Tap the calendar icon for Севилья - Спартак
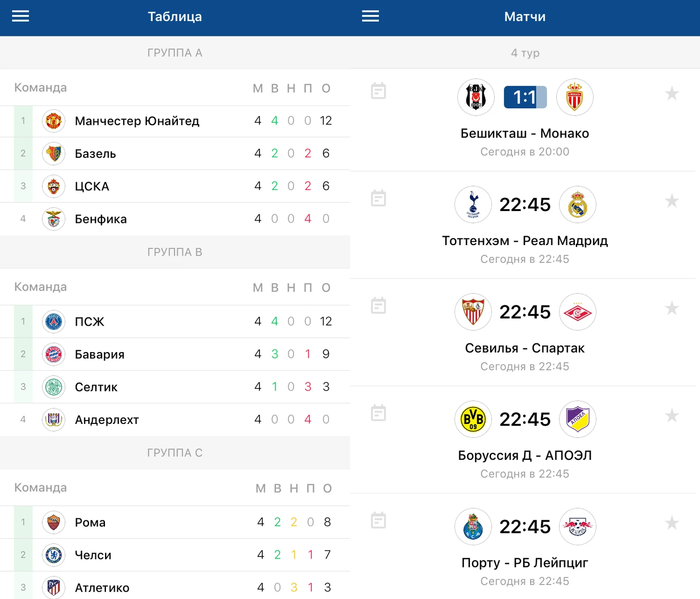Screen dimensions: 700x599 pyautogui.click(x=378, y=305)
